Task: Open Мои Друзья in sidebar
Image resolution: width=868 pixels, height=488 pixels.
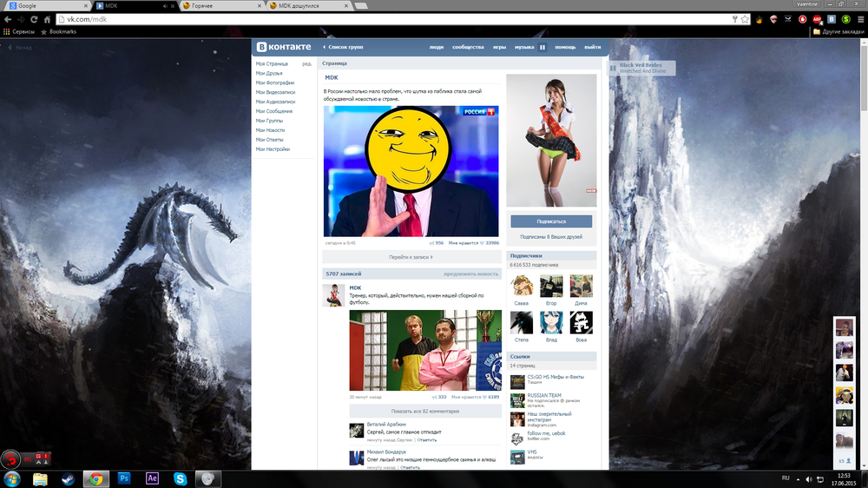Action: tap(269, 73)
